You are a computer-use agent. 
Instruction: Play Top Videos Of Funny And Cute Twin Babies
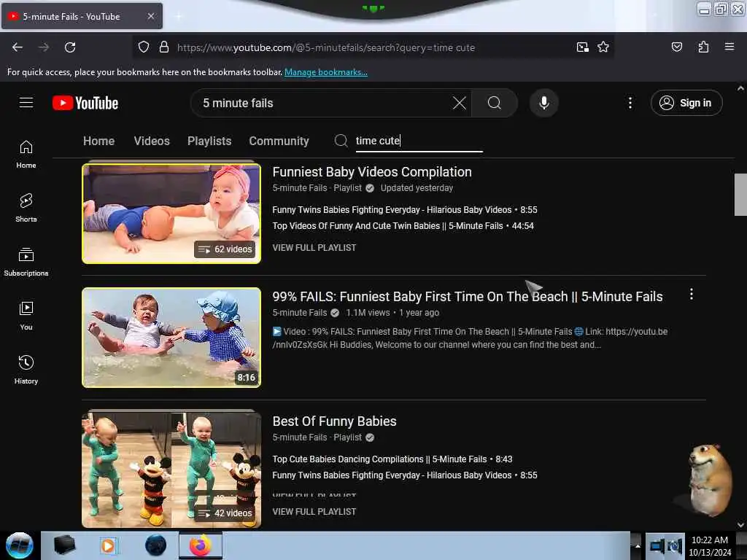(x=403, y=226)
